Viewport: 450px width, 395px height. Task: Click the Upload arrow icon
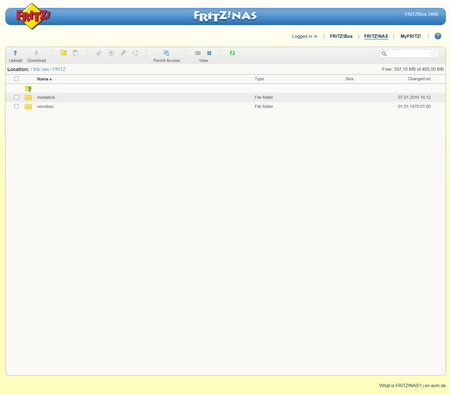pos(15,53)
